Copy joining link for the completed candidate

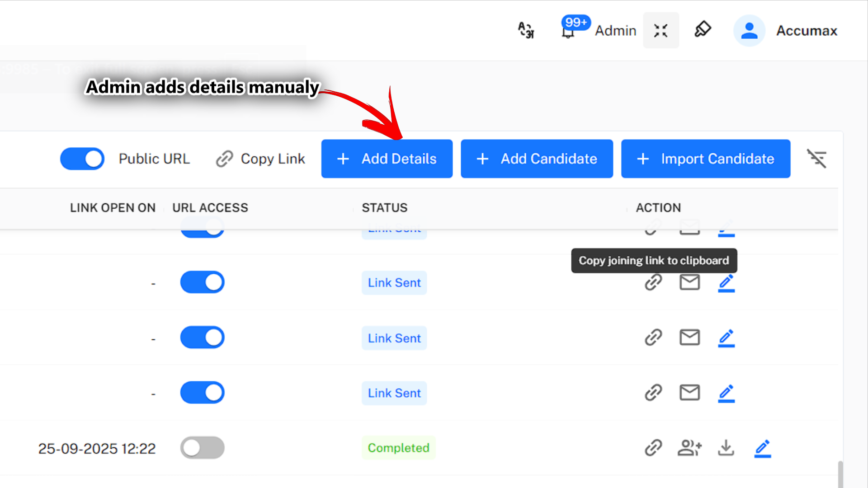[x=653, y=448]
